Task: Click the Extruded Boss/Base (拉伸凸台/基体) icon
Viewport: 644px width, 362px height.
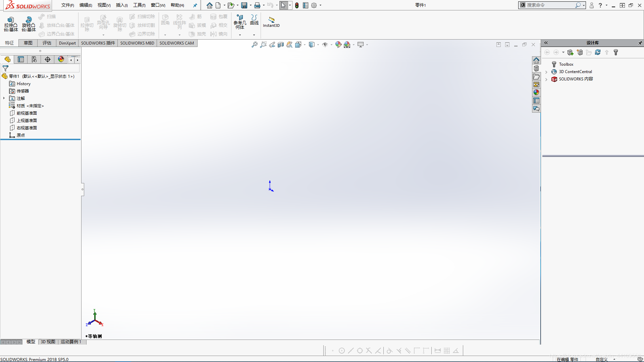Action: point(11,20)
